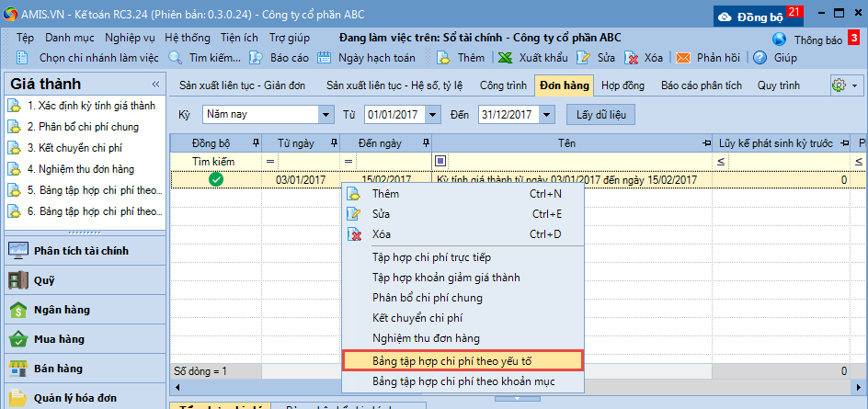The width and height of the screenshot is (868, 409).
Task: Collapse the Giá thành side panel
Action: pos(155,85)
